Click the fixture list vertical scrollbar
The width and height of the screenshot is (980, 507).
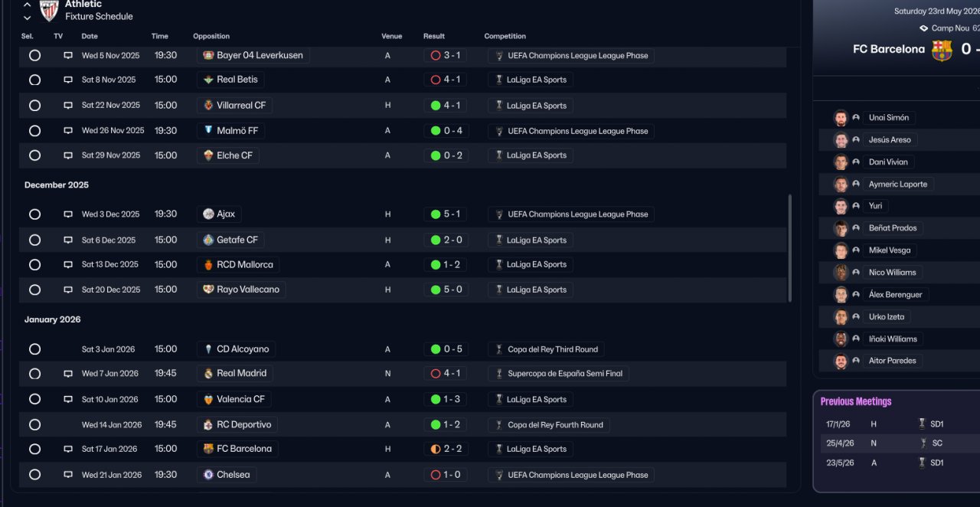point(789,247)
